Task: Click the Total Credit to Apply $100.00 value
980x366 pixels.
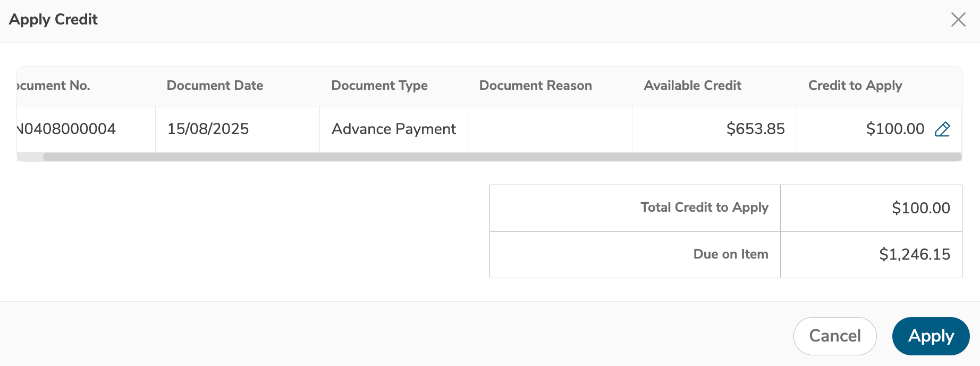Action: pyautogui.click(x=920, y=208)
